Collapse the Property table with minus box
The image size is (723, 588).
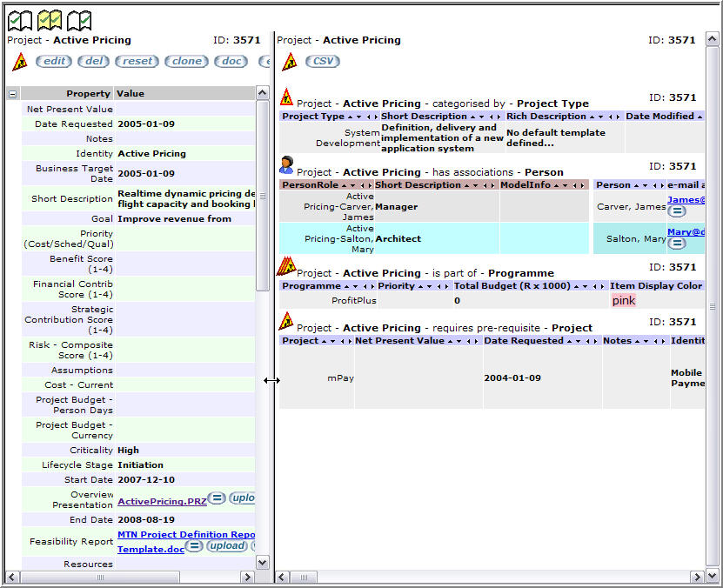click(12, 94)
